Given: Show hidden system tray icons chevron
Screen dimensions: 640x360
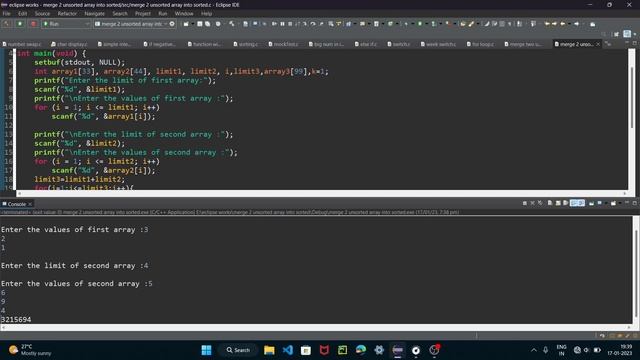Looking at the screenshot, I should 534,350.
